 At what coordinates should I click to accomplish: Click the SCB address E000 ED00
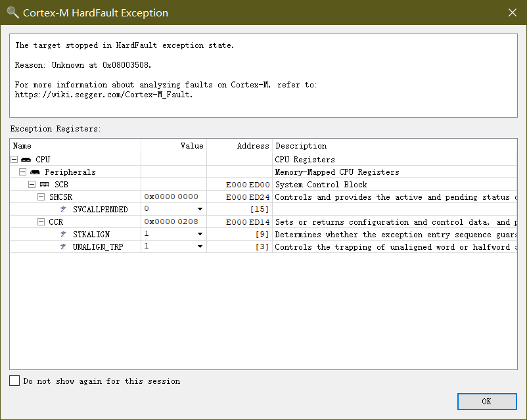tap(248, 185)
